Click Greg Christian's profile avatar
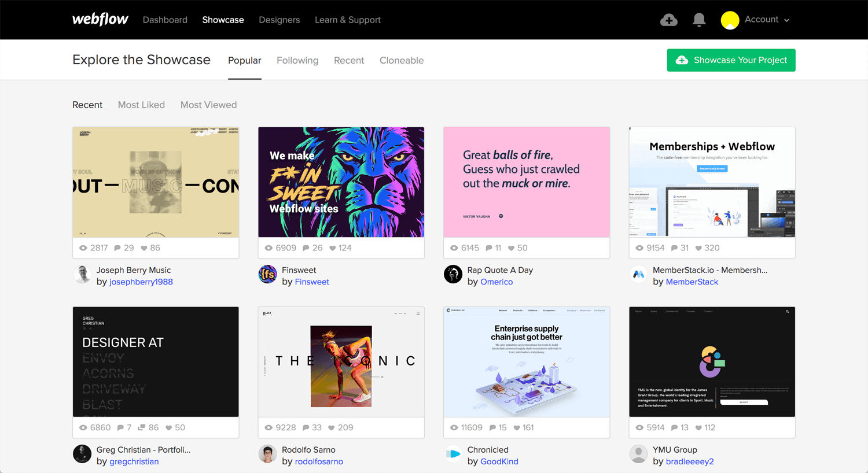 [82, 454]
